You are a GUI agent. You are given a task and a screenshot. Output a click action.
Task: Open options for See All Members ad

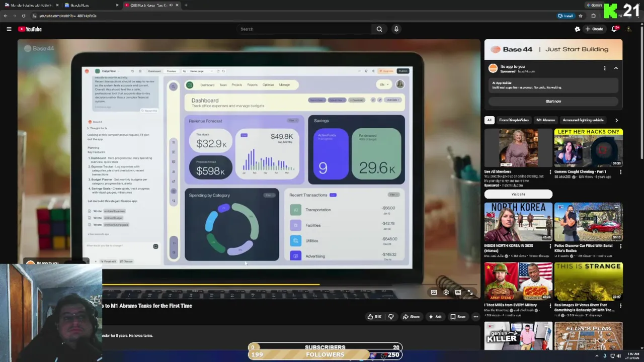[x=550, y=172]
